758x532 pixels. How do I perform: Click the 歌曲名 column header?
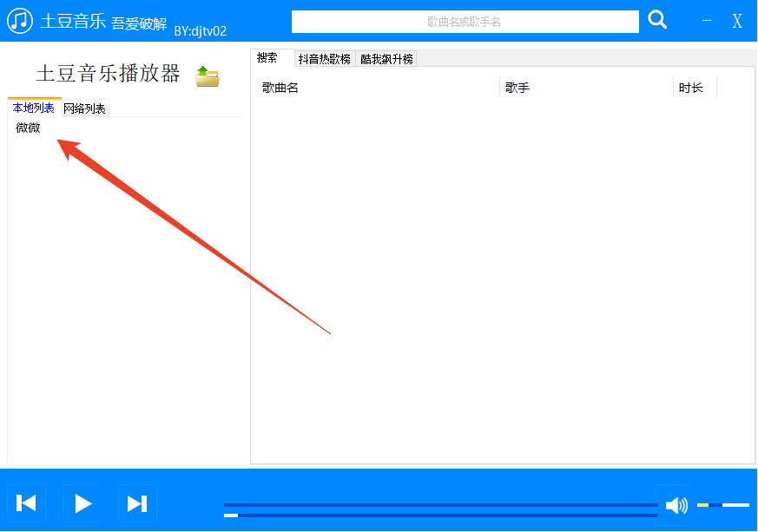coord(278,87)
